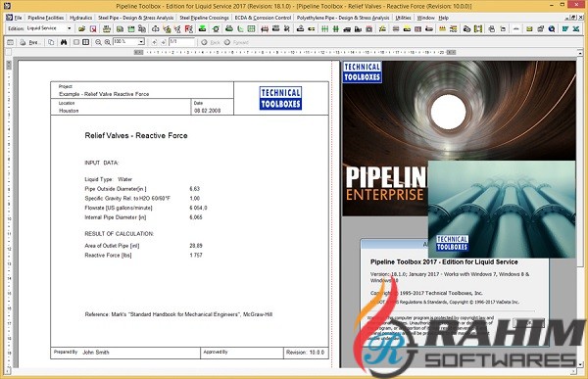The width and height of the screenshot is (588, 379).
Task: Click the vertical scrollbar up arrow
Action: pos(580,53)
